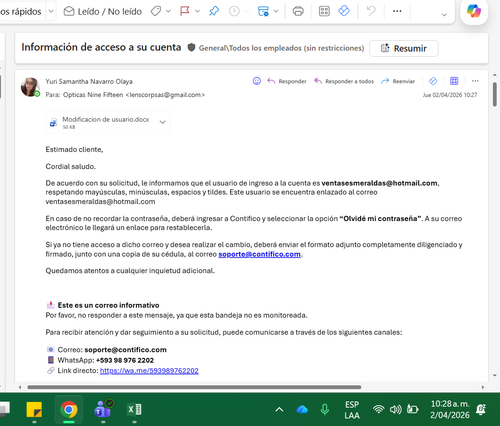
Task: Open sender Yuri Samantha's profile photo
Action: 30,87
